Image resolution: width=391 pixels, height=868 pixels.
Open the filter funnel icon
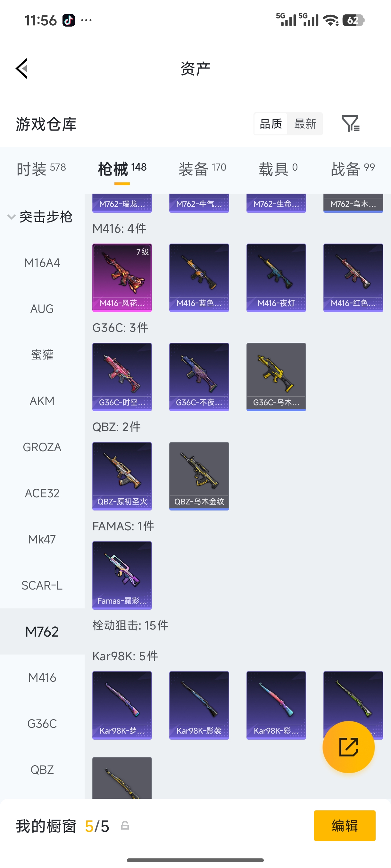(351, 123)
